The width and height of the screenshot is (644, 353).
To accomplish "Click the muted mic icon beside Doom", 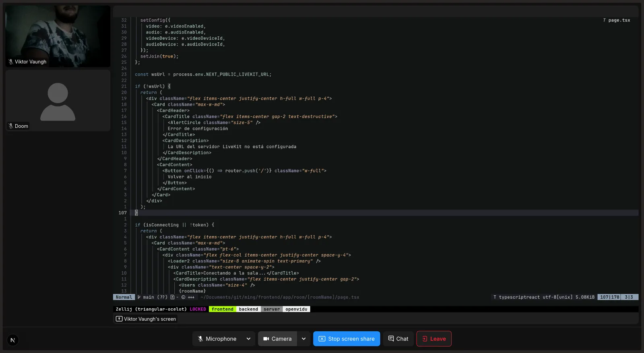I will tap(11, 126).
